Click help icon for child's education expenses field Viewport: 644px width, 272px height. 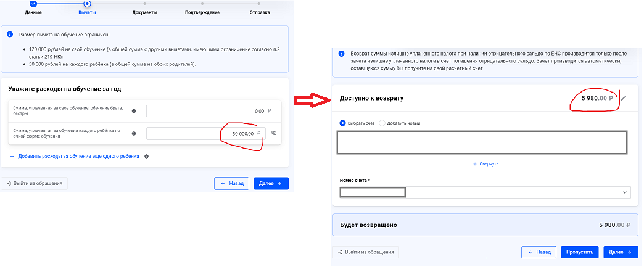pos(133,133)
